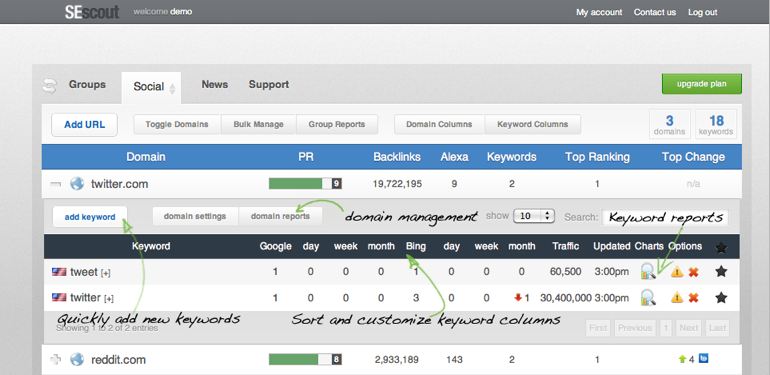Sort keywords by Traffic column
The image size is (770, 375).
click(565, 246)
